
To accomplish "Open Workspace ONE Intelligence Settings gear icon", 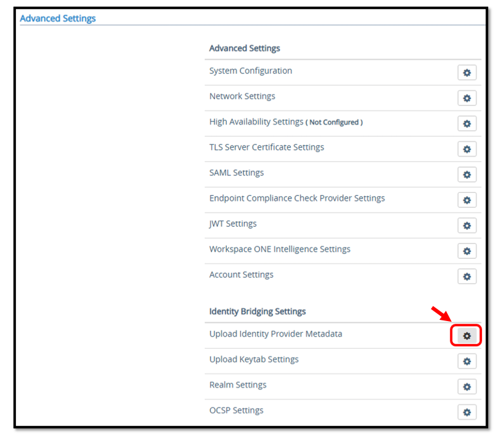I will coord(466,251).
